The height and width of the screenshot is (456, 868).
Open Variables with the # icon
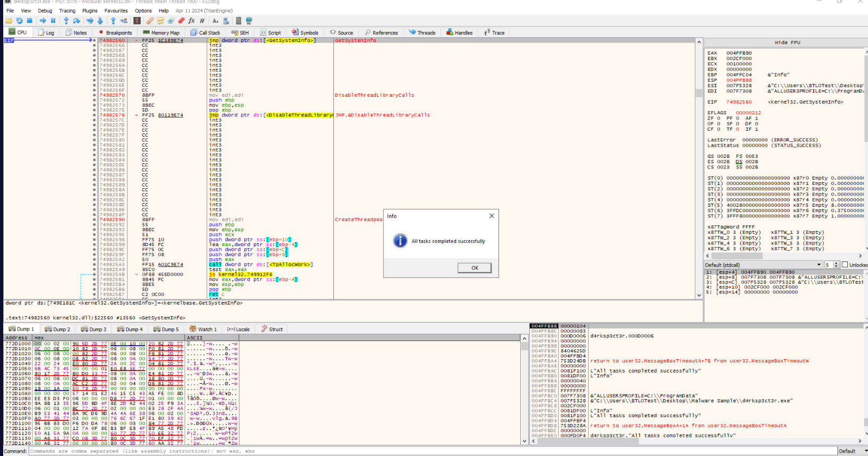[202, 21]
